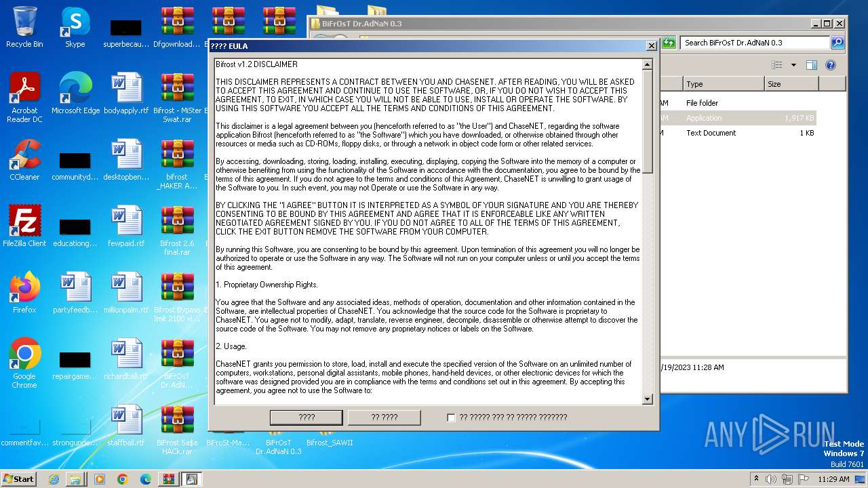Click the 1,917 KB size value
868x488 pixels.
[799, 118]
